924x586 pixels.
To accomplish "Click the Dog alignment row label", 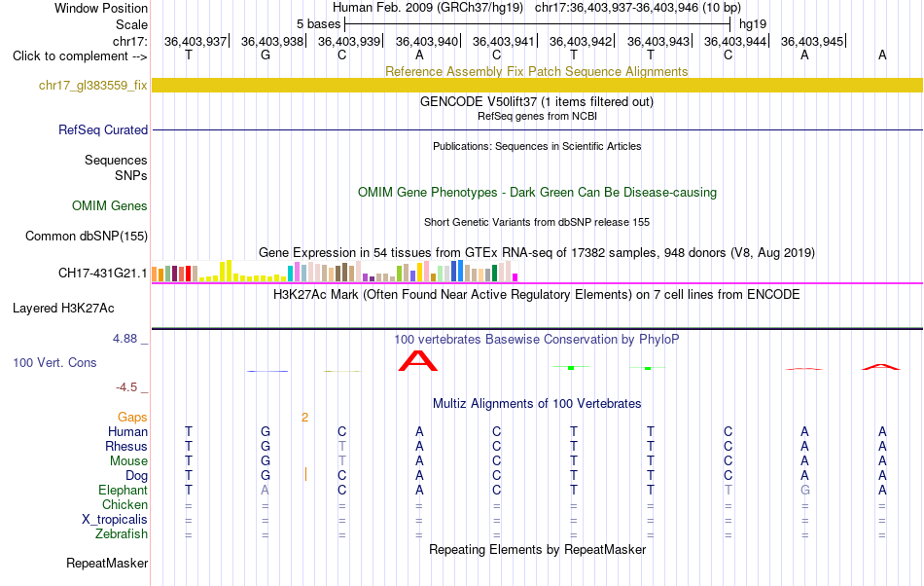I will tap(136, 475).
